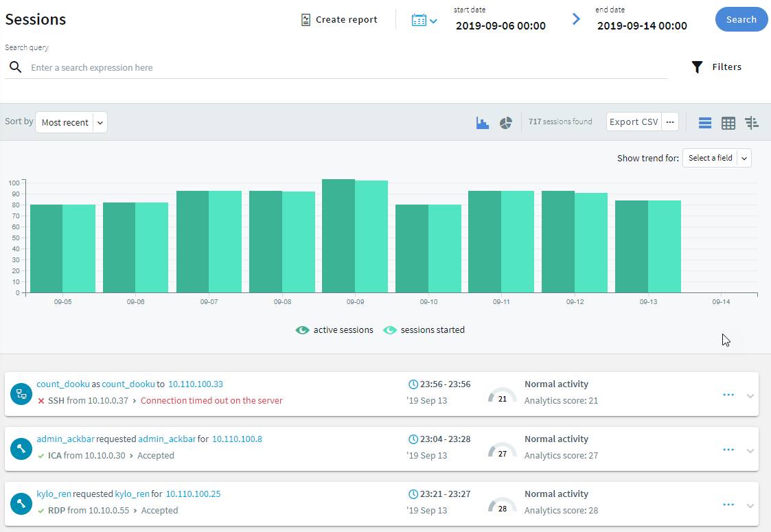Screen dimensions: 771x532
Task: Toggle sessions started series visibility
Action: (x=390, y=330)
